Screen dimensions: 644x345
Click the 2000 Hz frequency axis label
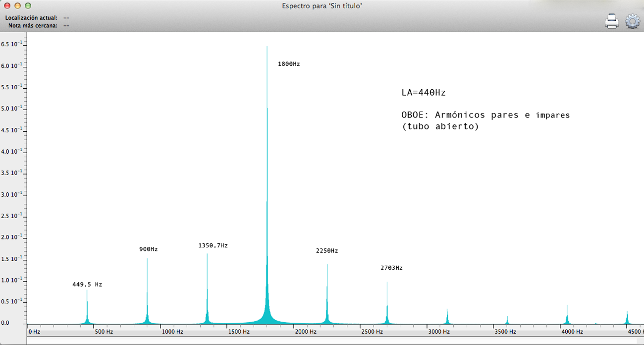306,332
